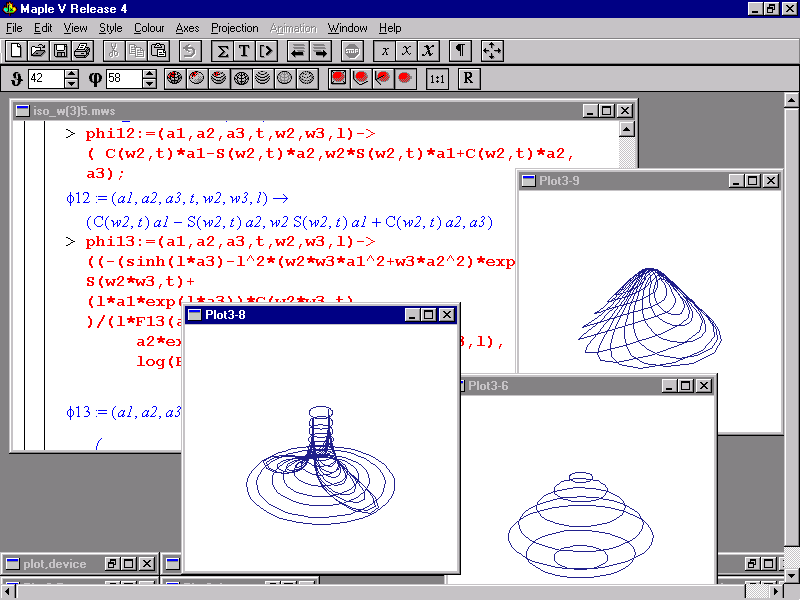Decrease theta angle with the down arrow

pos(72,83)
